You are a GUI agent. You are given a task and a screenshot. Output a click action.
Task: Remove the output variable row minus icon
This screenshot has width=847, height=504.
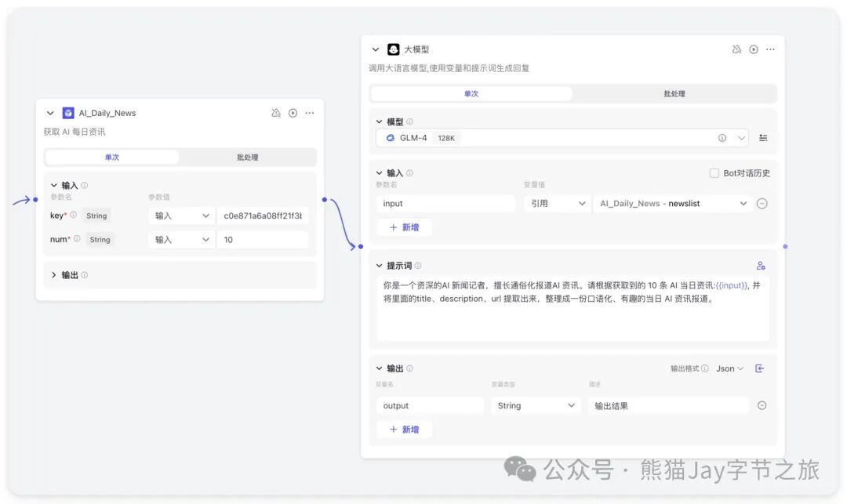coord(762,405)
